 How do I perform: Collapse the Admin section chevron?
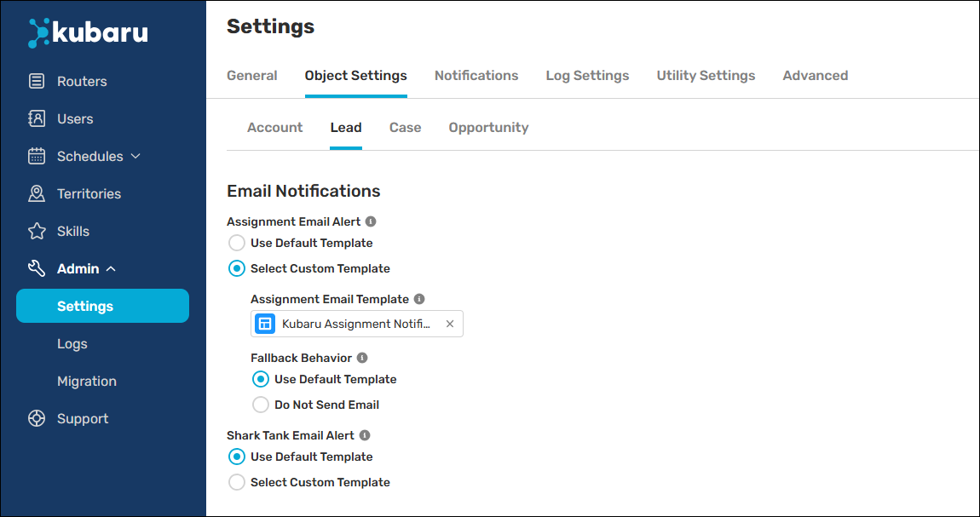point(111,269)
